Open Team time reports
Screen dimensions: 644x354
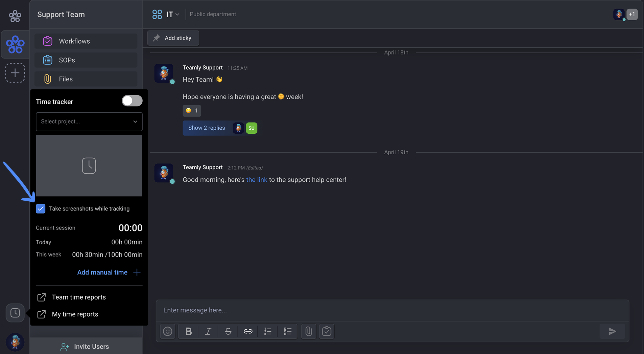point(79,297)
